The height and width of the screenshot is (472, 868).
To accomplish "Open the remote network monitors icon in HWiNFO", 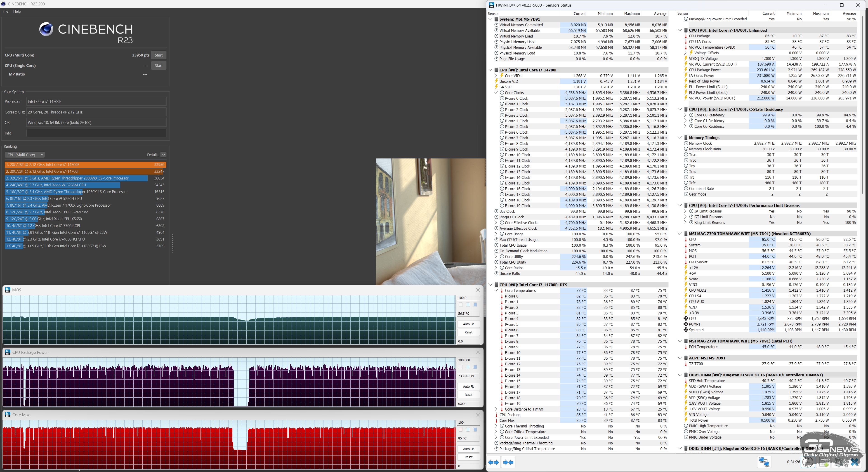I will [764, 462].
